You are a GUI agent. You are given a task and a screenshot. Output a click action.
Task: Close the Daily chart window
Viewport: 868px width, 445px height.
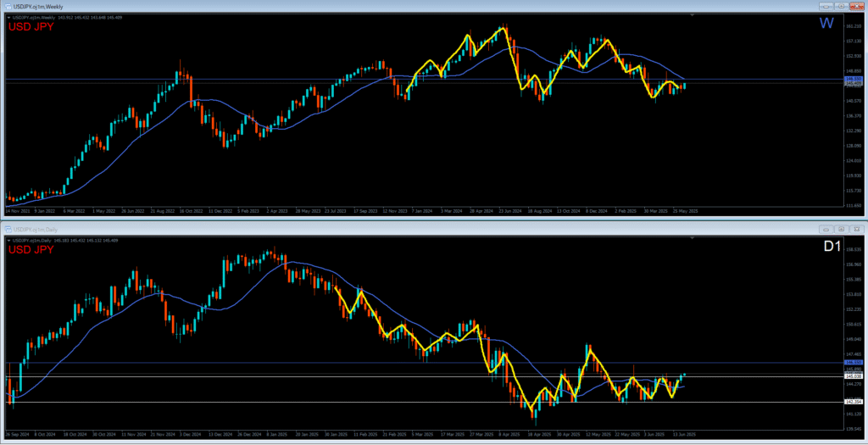(x=856, y=229)
